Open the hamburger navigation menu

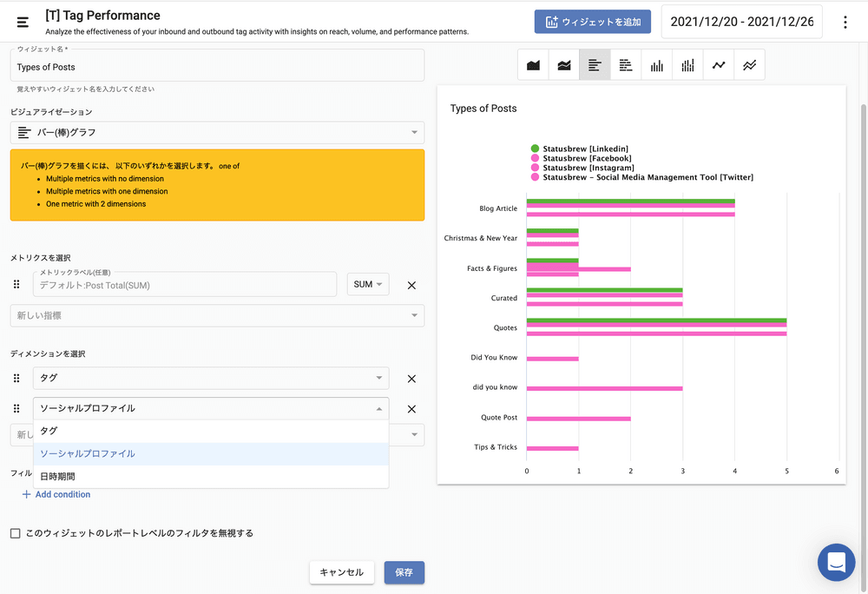point(23,22)
